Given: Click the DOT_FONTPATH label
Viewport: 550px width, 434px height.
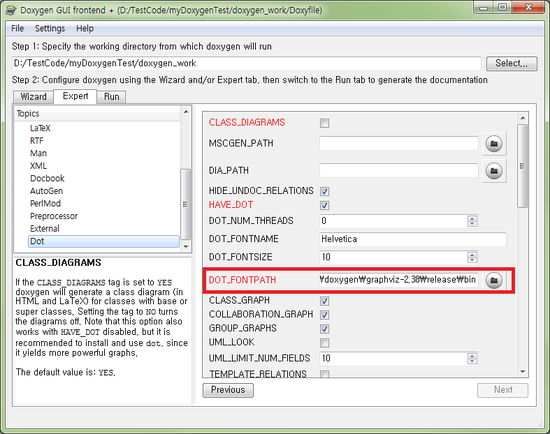Looking at the screenshot, I should pyautogui.click(x=242, y=280).
